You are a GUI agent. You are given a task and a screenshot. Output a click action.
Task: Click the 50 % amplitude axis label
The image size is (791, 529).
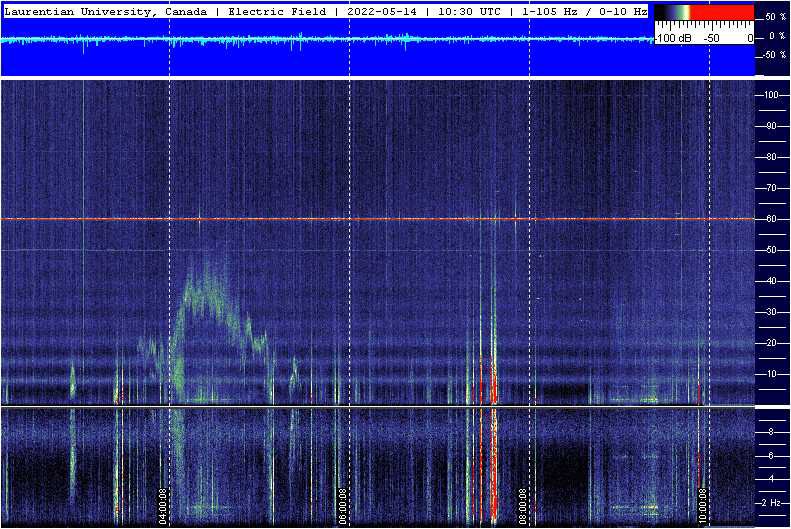click(x=775, y=19)
